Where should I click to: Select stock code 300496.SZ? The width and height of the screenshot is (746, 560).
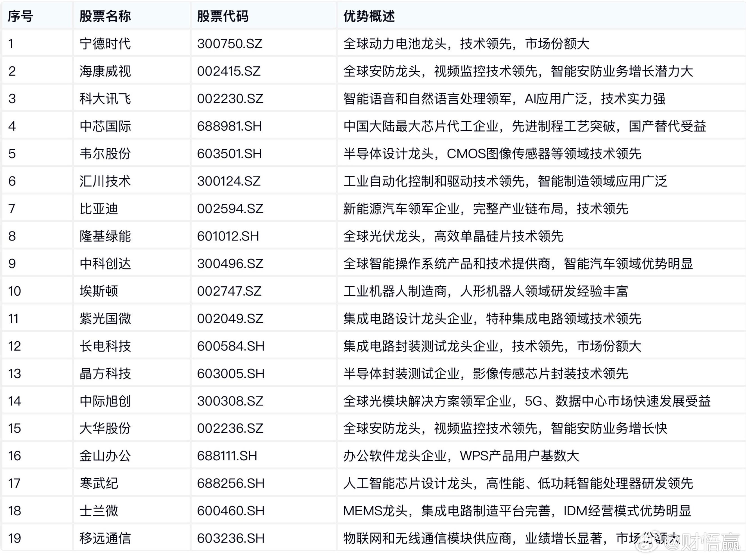click(230, 264)
